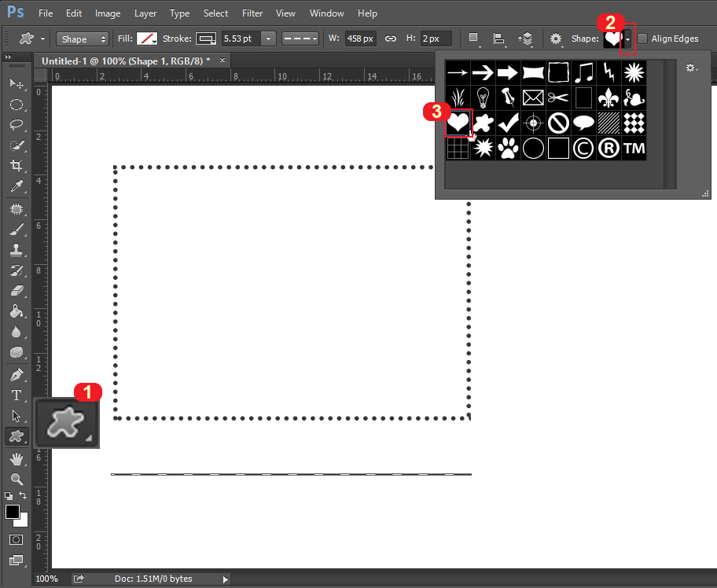Choose the check mark shape

click(508, 123)
